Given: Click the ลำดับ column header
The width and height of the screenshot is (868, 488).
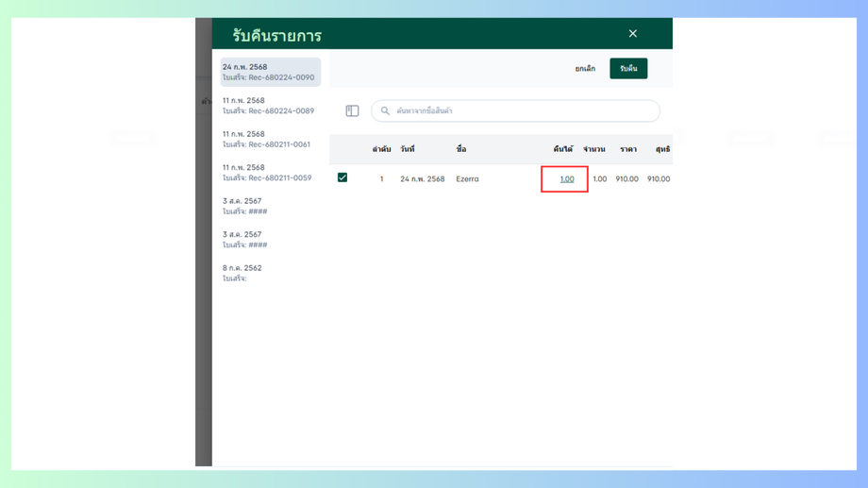Looking at the screenshot, I should point(381,149).
